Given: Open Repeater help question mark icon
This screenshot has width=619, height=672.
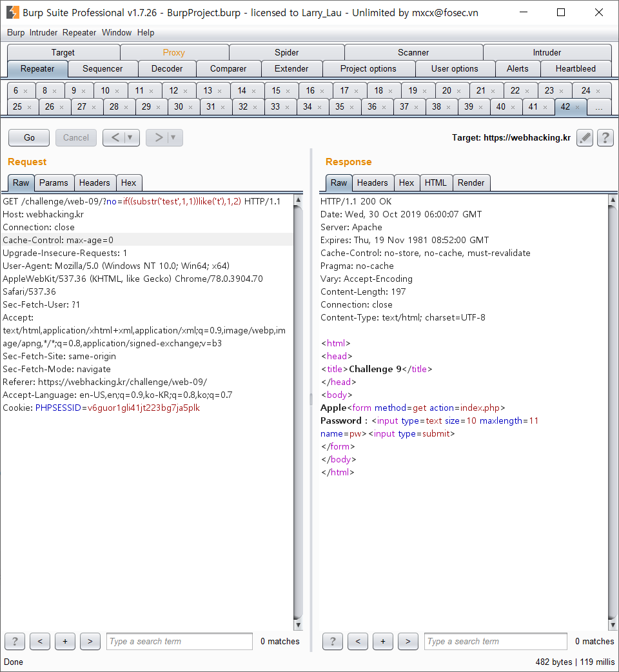Looking at the screenshot, I should pos(605,137).
